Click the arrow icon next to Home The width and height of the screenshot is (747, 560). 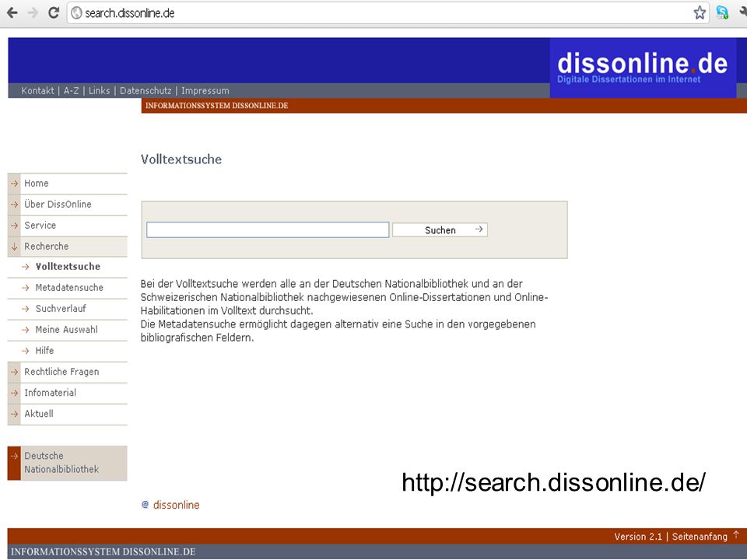(14, 184)
